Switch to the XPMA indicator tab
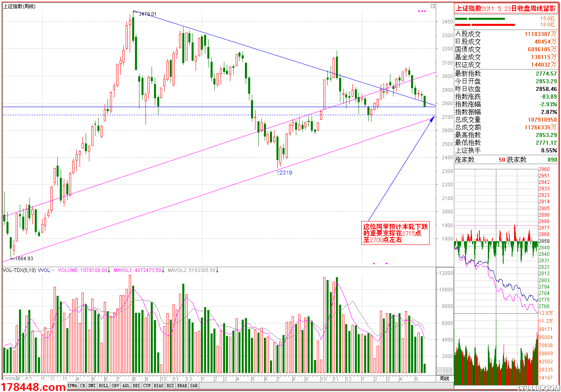 click(x=72, y=386)
